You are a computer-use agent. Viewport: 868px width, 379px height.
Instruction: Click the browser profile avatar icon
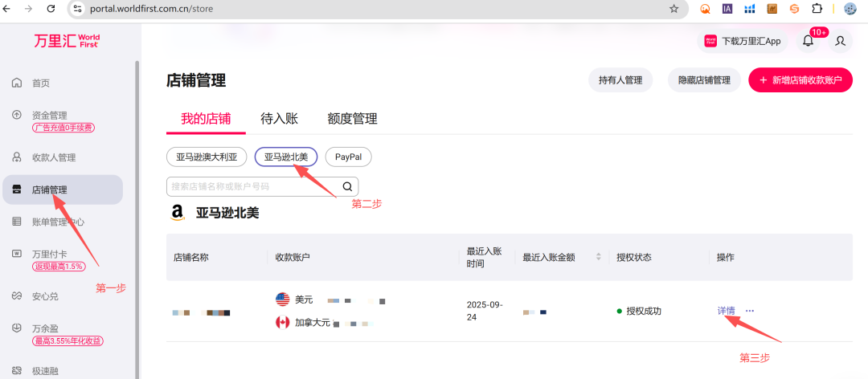coord(850,8)
